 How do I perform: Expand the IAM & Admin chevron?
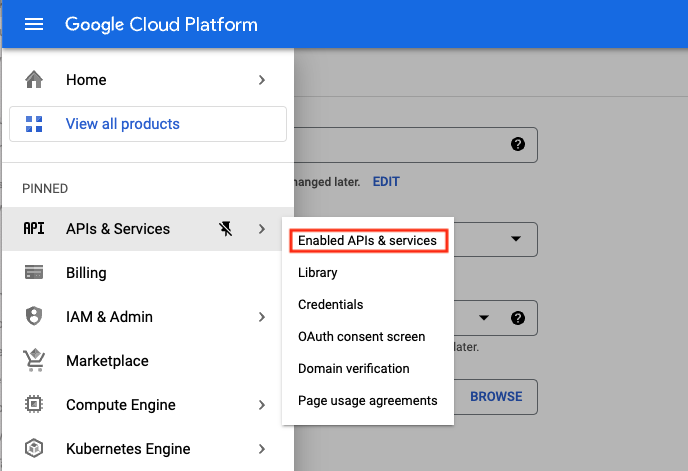[x=262, y=317]
